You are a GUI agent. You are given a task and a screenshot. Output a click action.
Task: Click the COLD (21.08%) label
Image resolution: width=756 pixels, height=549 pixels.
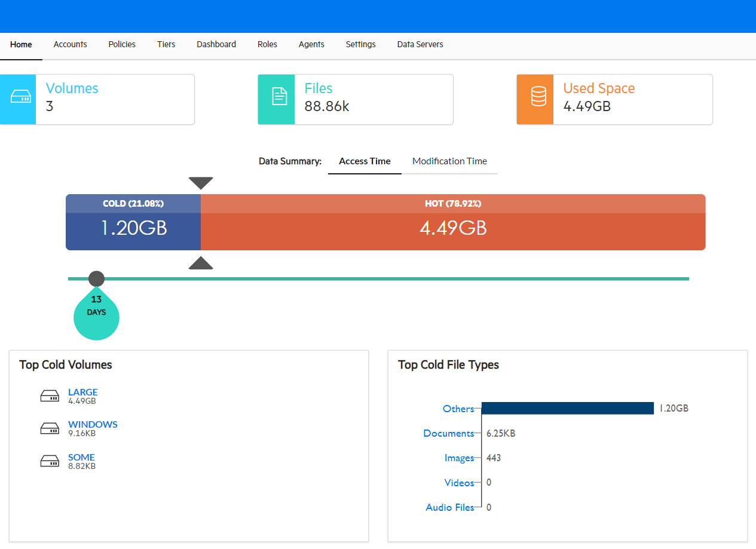(133, 204)
